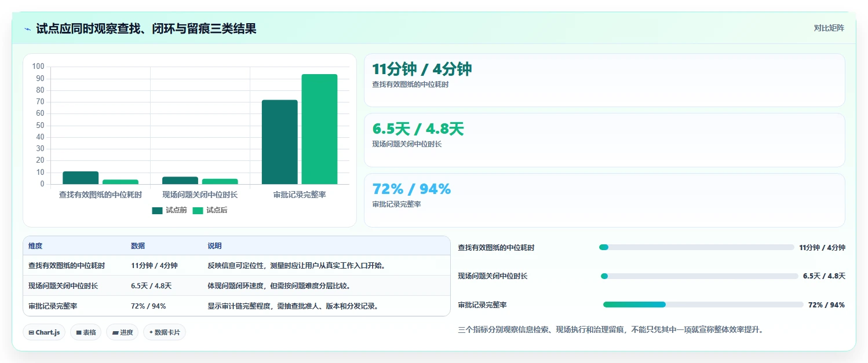Click chart x-axis label 现场问题关闭中位时长
Screen dimensions: 868x363
[200, 195]
